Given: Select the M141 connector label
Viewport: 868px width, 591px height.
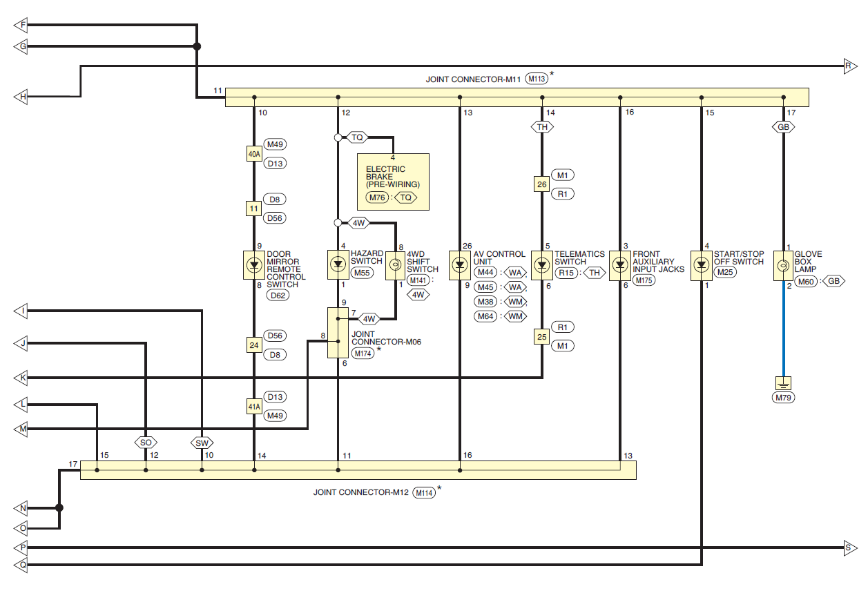Looking at the screenshot, I should pos(417,280).
